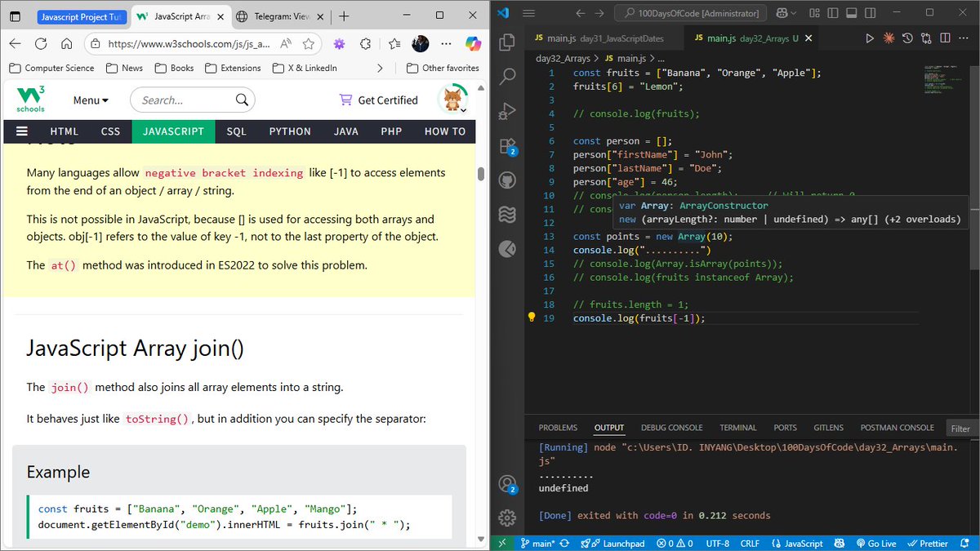Image resolution: width=980 pixels, height=551 pixels.
Task: Open Run and Debug view
Action: coord(507,111)
